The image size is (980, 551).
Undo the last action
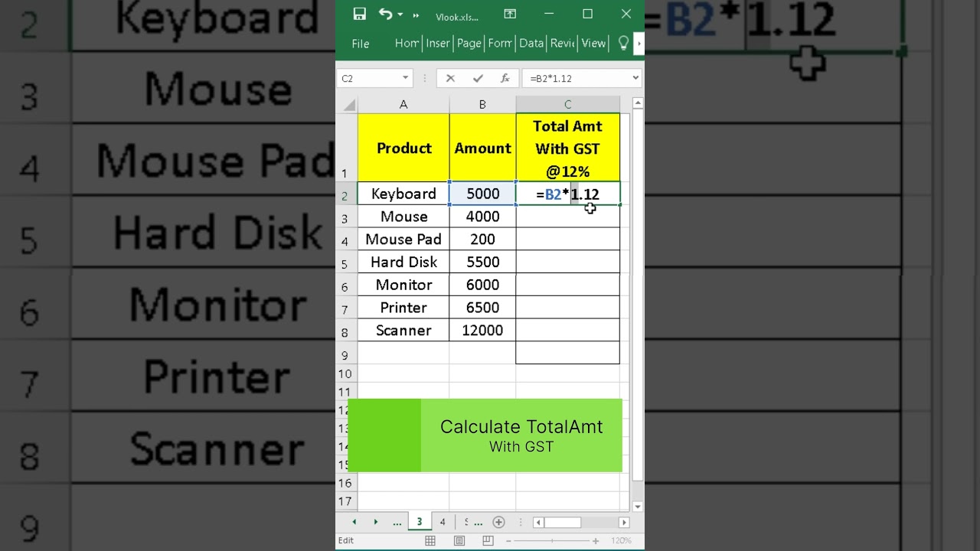[384, 15]
